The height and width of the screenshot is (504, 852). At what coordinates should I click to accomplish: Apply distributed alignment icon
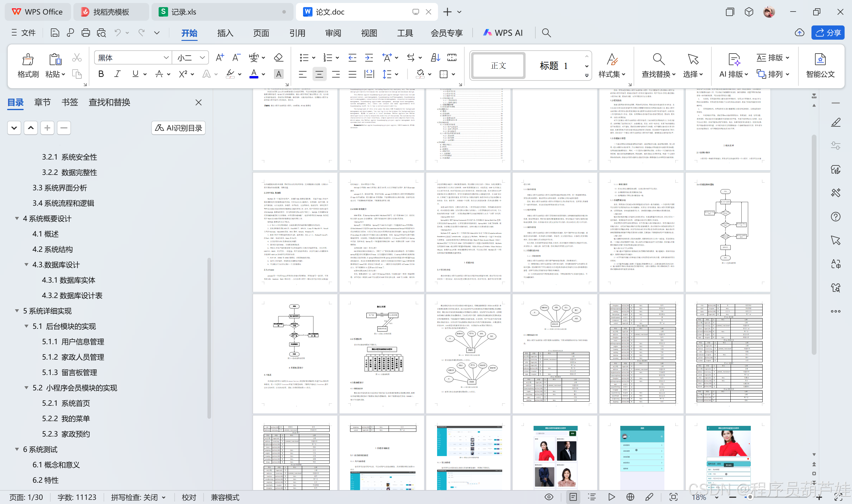click(369, 74)
